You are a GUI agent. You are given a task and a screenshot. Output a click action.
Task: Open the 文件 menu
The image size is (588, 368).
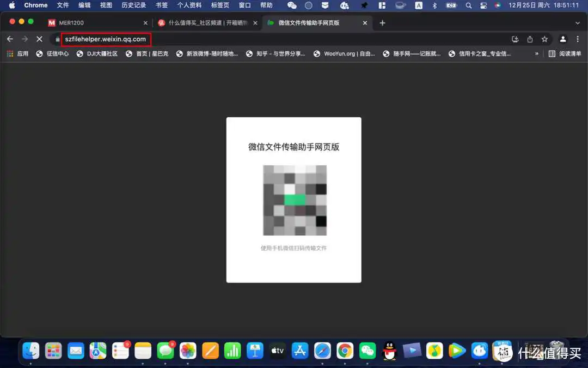pyautogui.click(x=63, y=5)
